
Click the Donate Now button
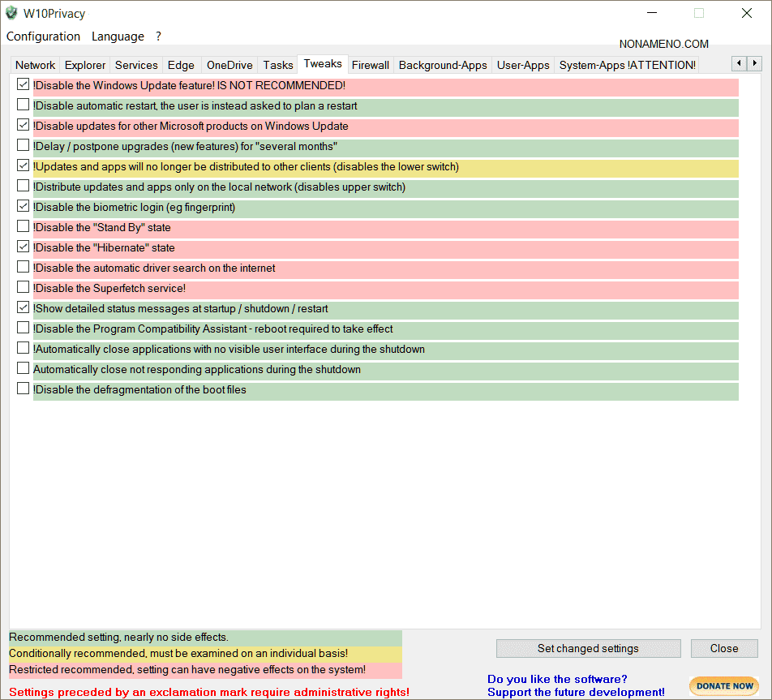724,685
